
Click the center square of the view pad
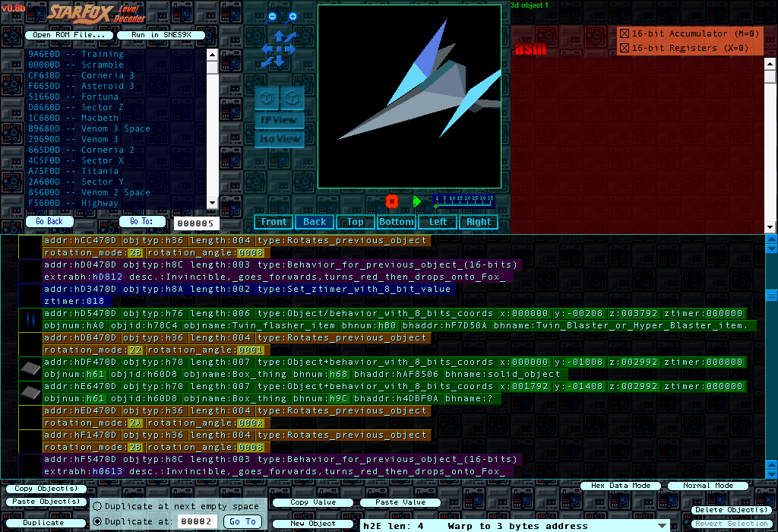click(279, 49)
